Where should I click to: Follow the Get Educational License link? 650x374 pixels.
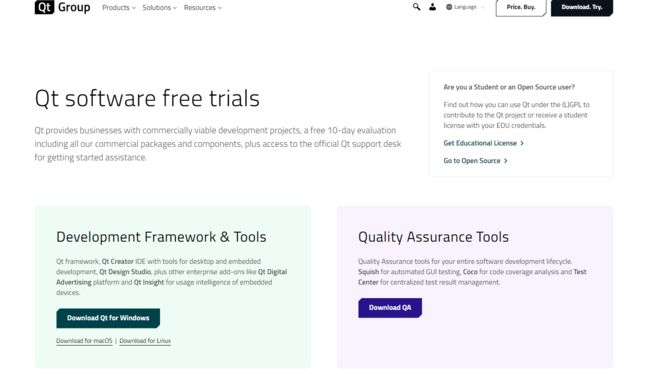(480, 143)
